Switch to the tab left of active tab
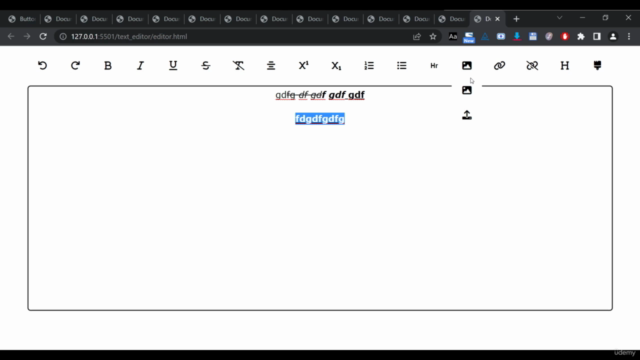The height and width of the screenshot is (360, 640). click(451, 19)
